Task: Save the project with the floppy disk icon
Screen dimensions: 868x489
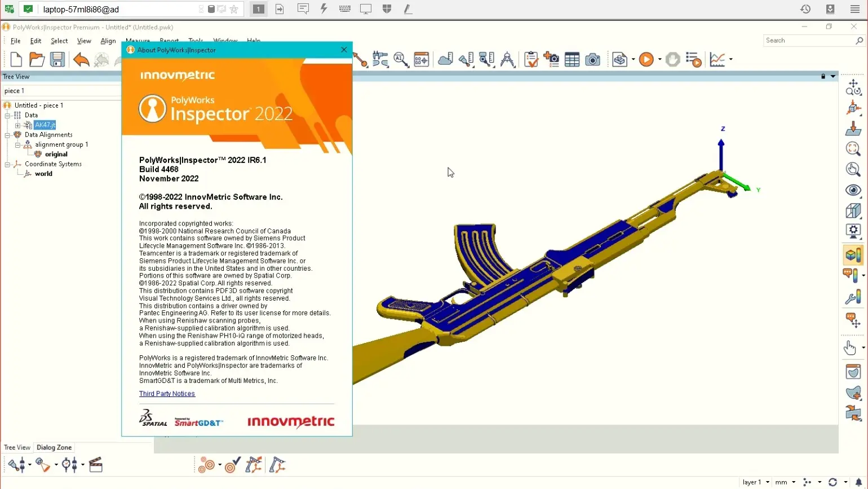Action: pyautogui.click(x=57, y=59)
